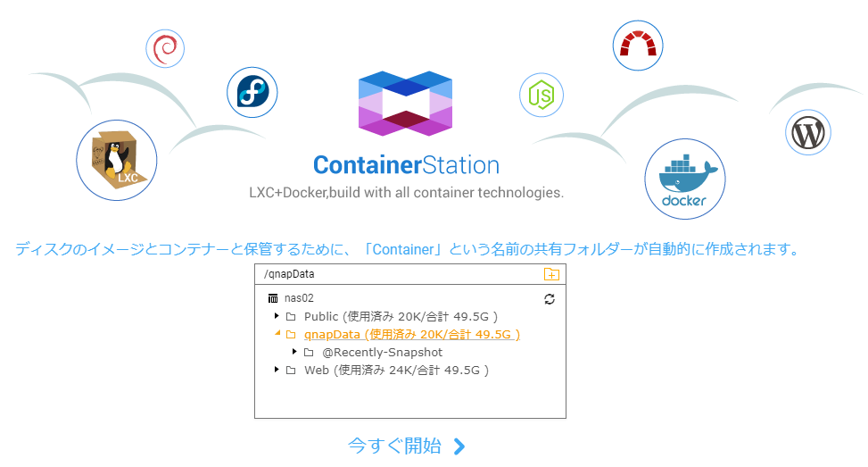Click the 今すぐ開始 start now link
The image size is (868, 467).
[x=406, y=446]
